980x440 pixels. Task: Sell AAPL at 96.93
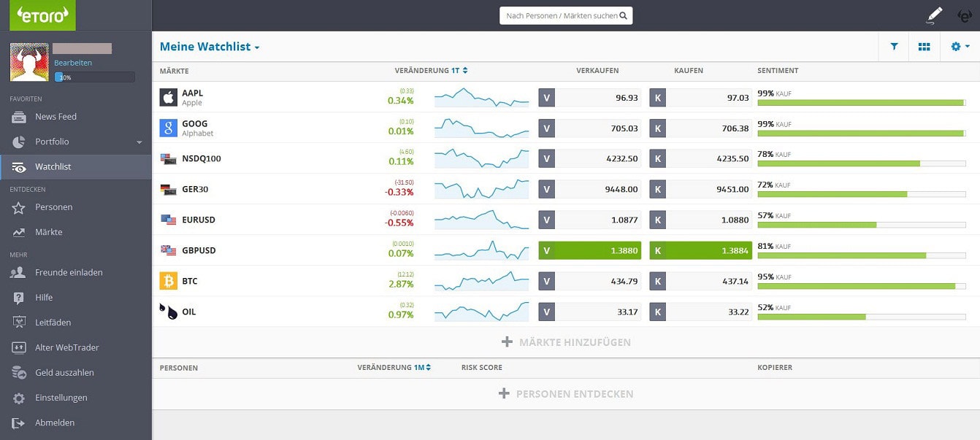pos(590,98)
